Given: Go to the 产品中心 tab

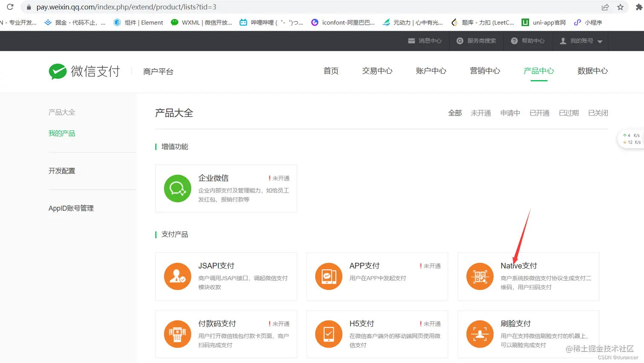Looking at the screenshot, I should pos(539,71).
